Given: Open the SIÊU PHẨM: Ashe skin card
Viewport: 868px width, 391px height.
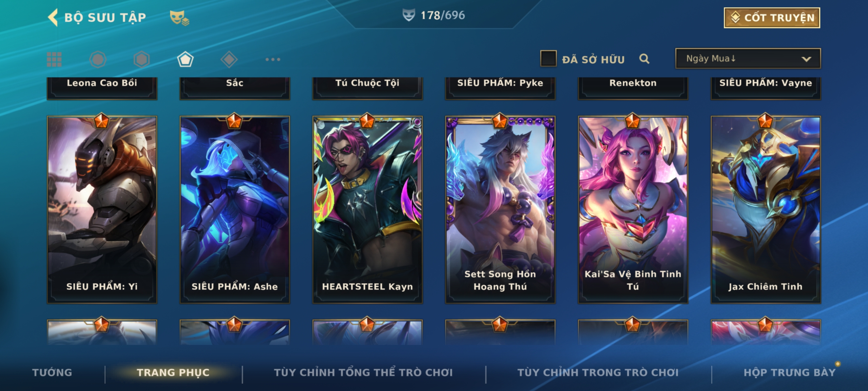Looking at the screenshot, I should [235, 209].
